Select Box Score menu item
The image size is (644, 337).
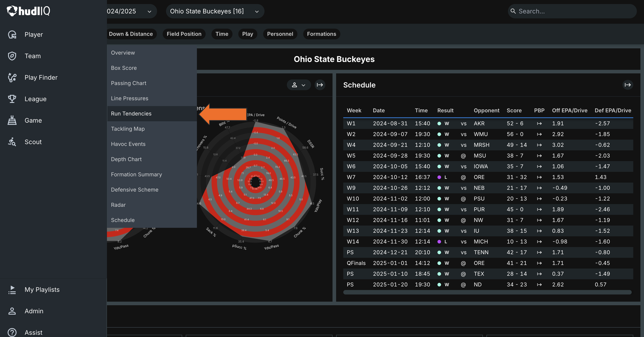(152, 68)
